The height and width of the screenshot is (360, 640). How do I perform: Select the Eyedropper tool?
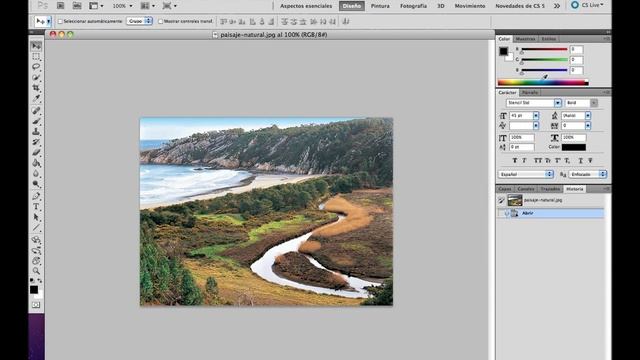click(36, 98)
